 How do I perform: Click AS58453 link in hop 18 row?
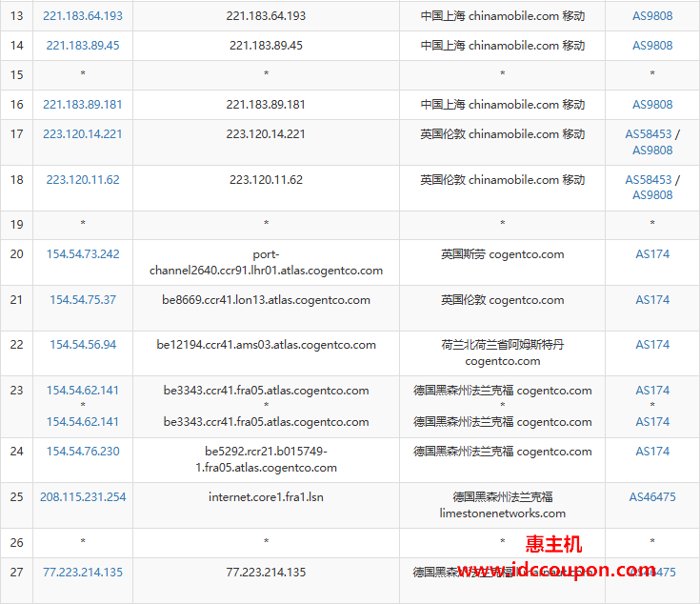(x=649, y=180)
